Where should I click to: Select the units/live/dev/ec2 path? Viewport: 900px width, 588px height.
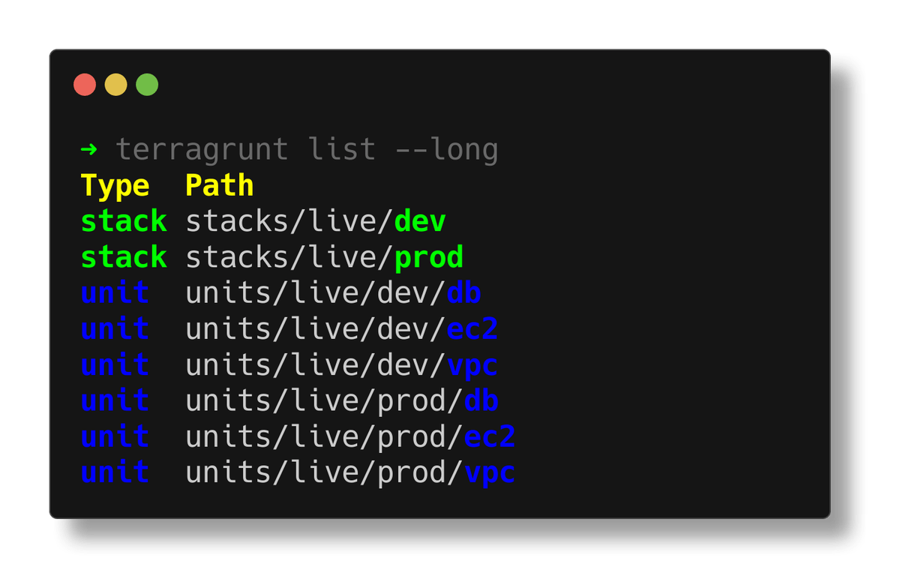point(341,328)
